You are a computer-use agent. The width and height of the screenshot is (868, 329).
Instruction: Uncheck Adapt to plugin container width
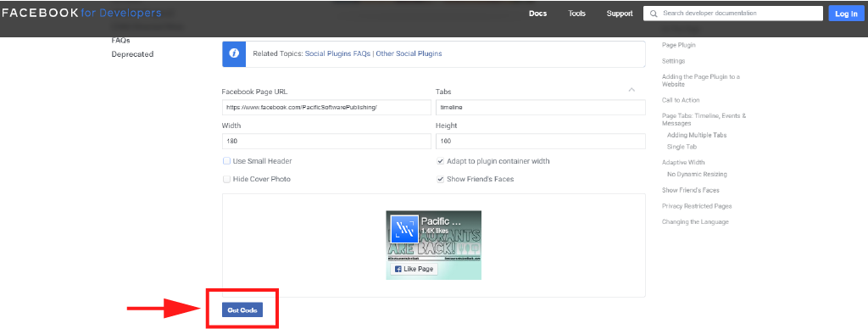click(x=441, y=161)
